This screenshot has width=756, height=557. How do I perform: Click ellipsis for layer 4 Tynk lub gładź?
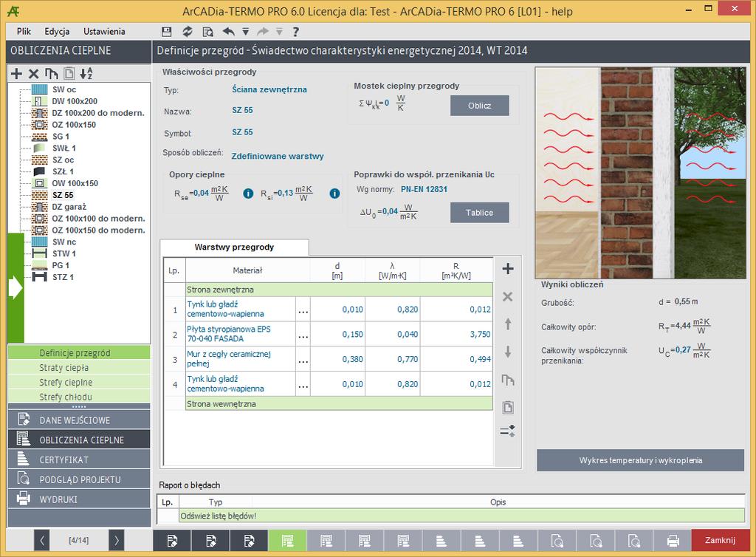pos(303,384)
